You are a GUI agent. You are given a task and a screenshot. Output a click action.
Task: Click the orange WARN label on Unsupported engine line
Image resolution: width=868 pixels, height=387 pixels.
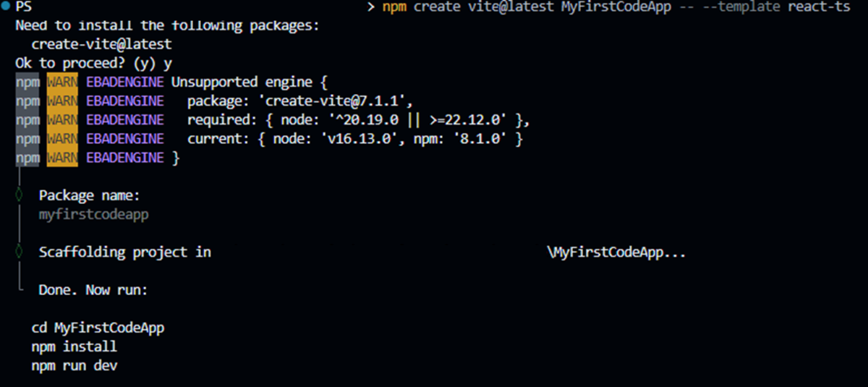click(x=63, y=82)
